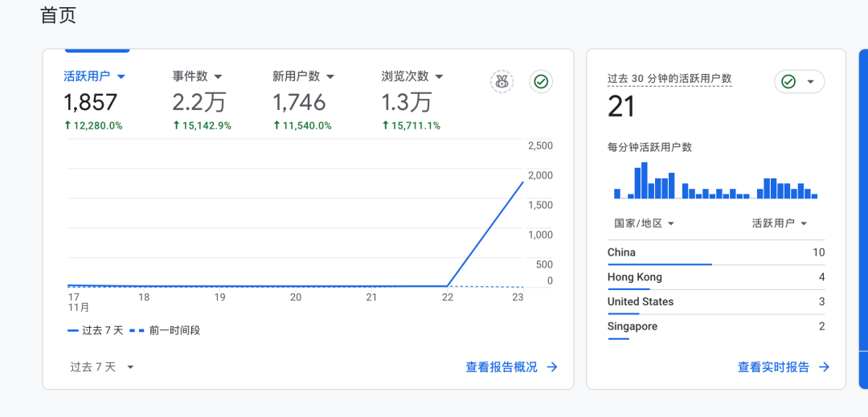868x417 pixels.
Task: Click United States' active user count 3
Action: [x=822, y=302]
